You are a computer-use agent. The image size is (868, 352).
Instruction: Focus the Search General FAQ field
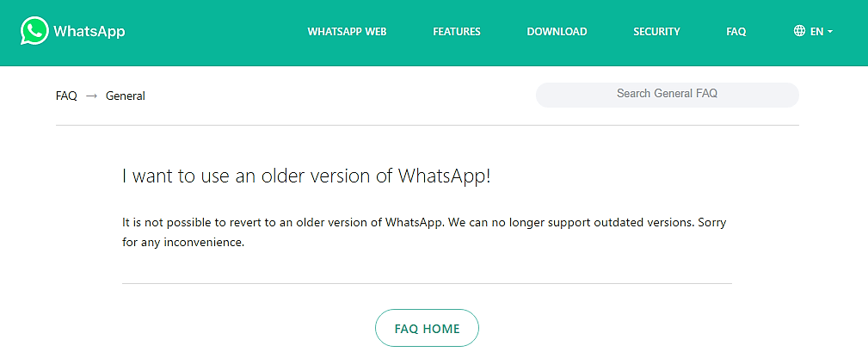(667, 95)
